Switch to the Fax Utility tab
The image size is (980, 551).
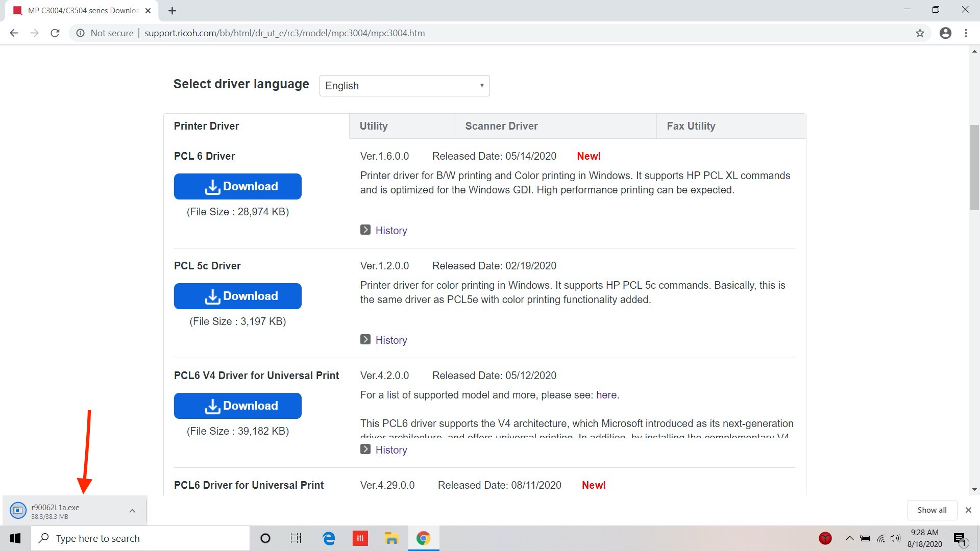point(731,126)
